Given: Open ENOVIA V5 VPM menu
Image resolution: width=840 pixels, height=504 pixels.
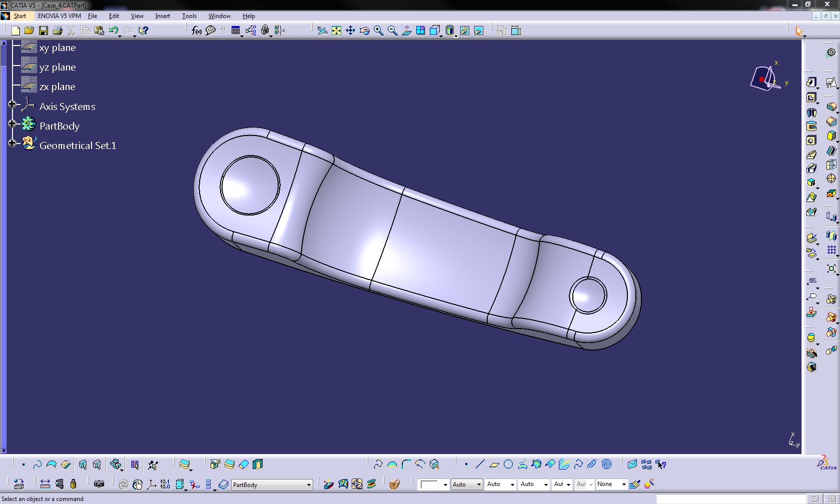Looking at the screenshot, I should (x=60, y=16).
